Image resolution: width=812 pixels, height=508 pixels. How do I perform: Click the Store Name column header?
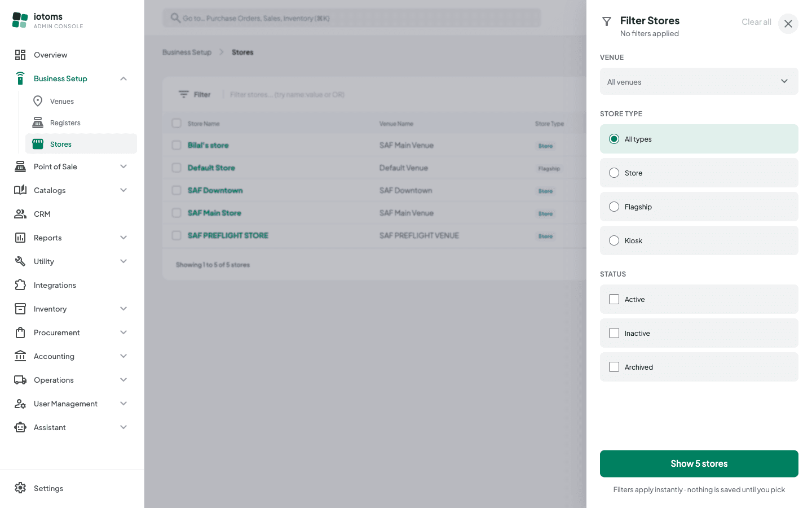[x=204, y=124]
